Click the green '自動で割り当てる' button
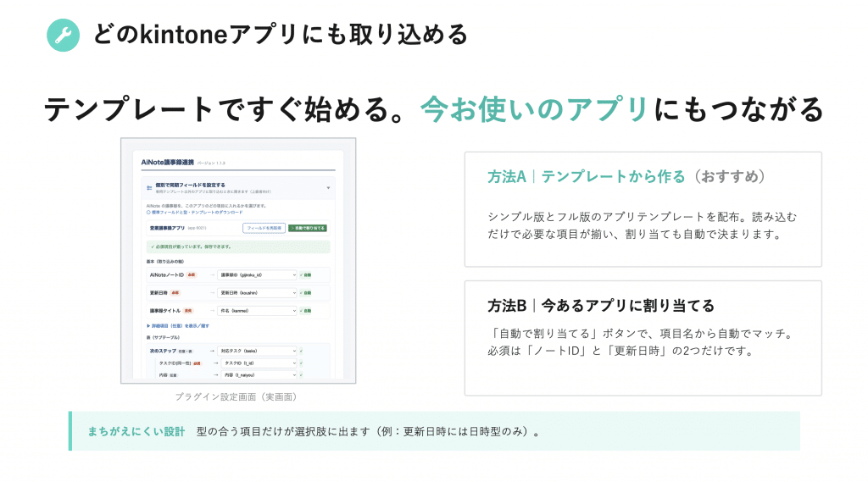This screenshot has width=868, height=482. coord(308,228)
